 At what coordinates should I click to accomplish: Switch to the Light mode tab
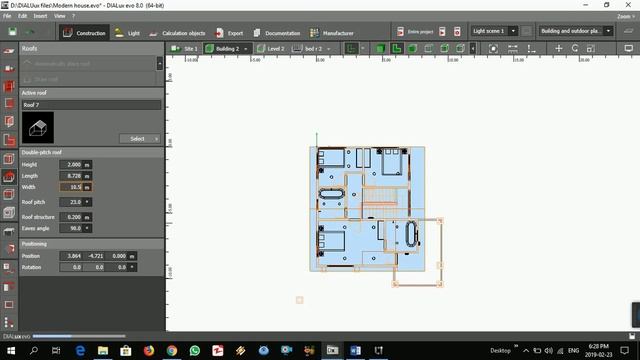127,33
